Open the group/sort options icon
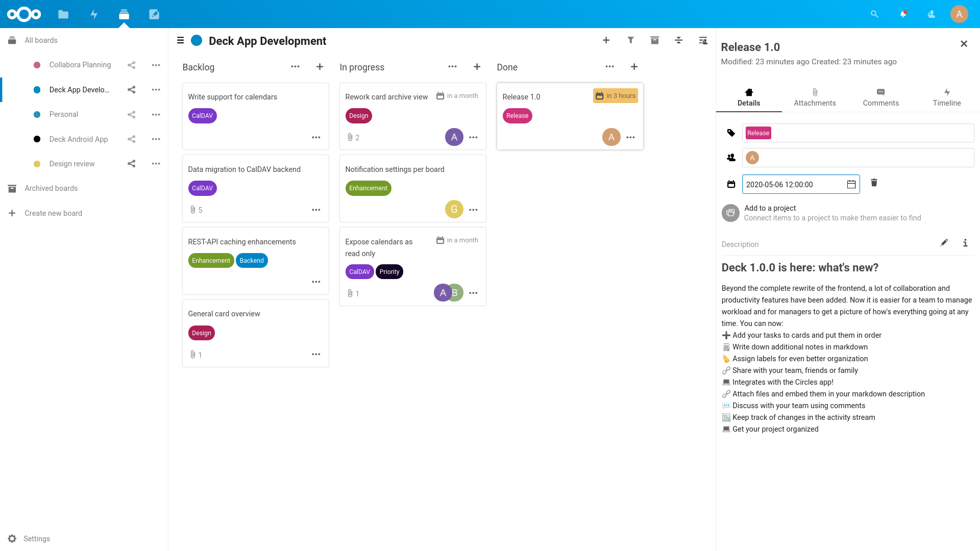 [678, 40]
